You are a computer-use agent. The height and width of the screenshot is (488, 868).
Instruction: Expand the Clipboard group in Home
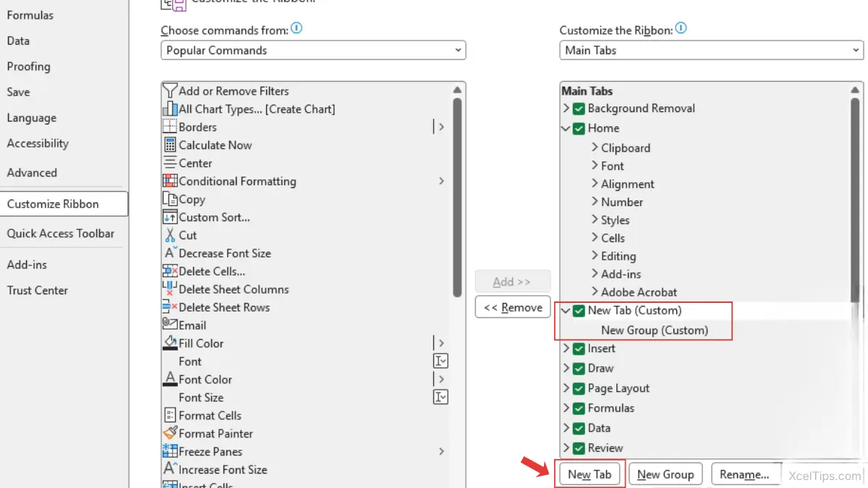(595, 147)
